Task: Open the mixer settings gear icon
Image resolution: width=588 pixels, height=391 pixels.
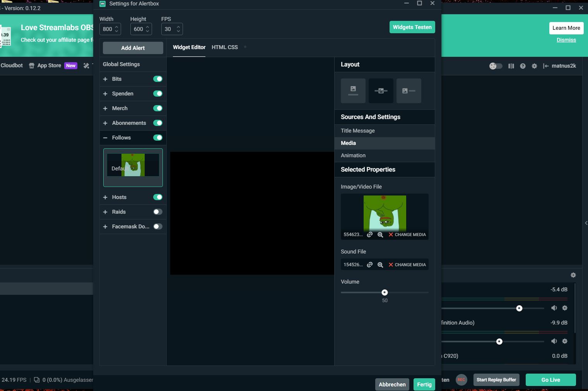Action: pos(573,275)
